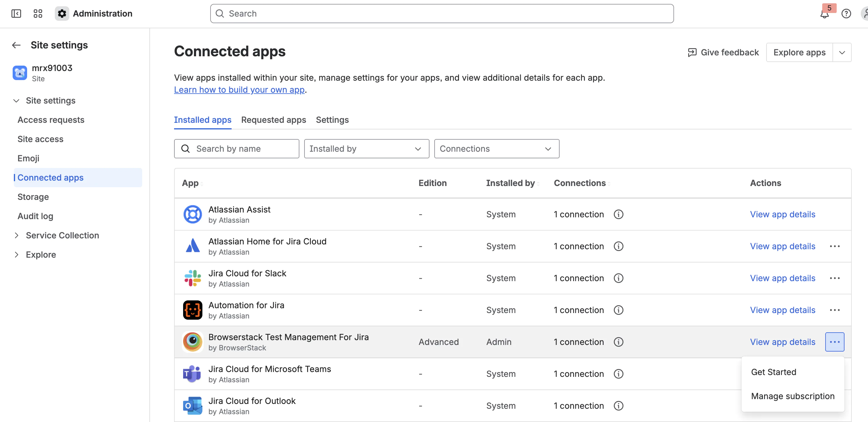Show connection info for Atlassian Home for Jira Cloud
Viewport: 868px width, 422px height.
point(618,246)
